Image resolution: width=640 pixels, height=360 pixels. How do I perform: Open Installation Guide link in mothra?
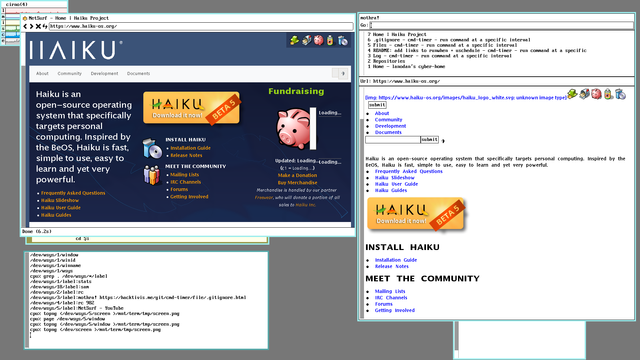point(396,260)
